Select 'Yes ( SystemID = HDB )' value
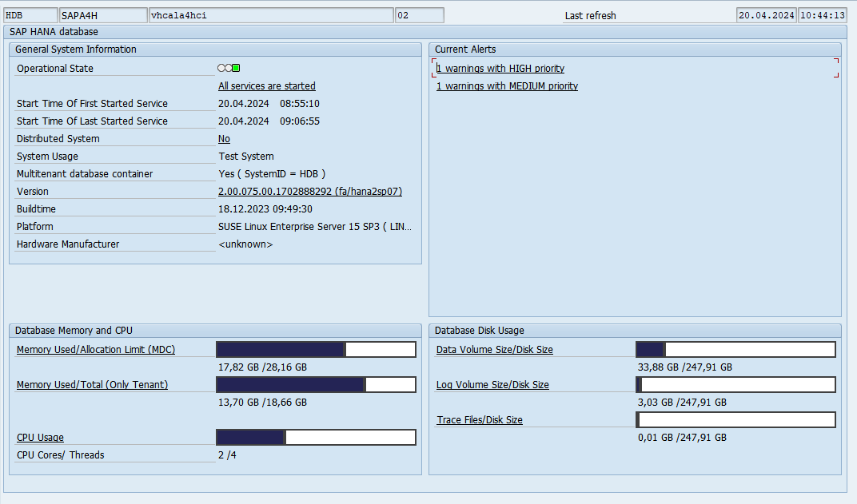This screenshot has height=504, width=857. [272, 173]
